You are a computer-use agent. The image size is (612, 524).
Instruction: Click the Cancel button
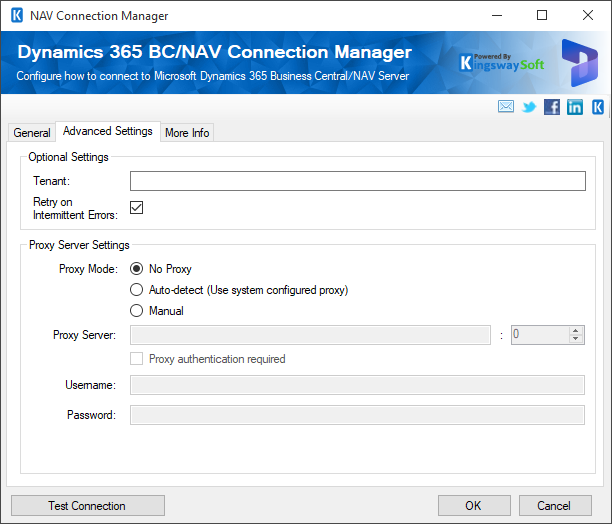[555, 506]
